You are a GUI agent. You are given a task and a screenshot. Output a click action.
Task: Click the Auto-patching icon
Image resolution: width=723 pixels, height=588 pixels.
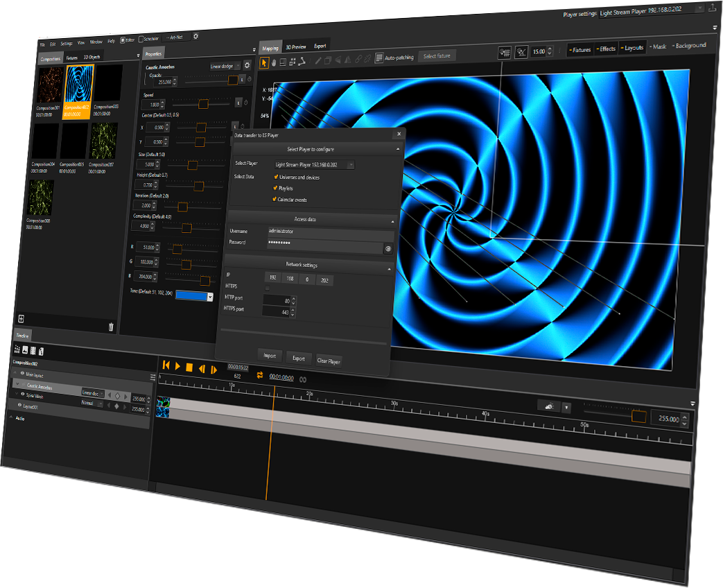[x=379, y=58]
